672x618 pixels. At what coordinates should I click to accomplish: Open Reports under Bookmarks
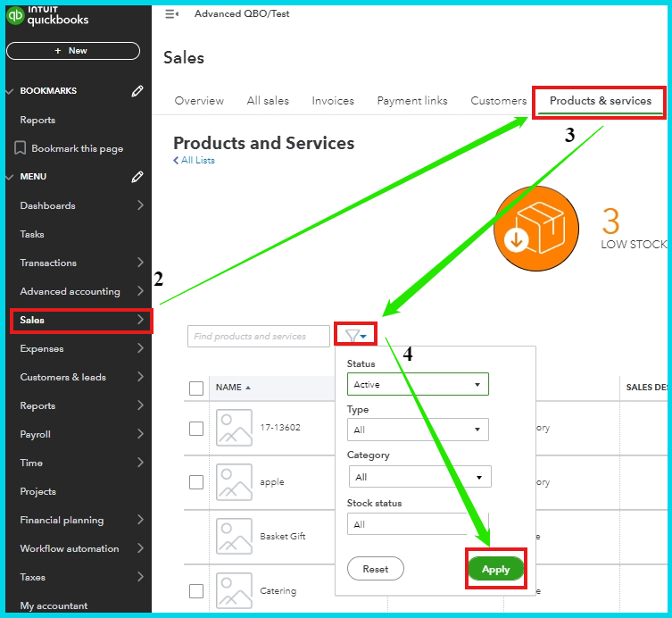pos(37,120)
